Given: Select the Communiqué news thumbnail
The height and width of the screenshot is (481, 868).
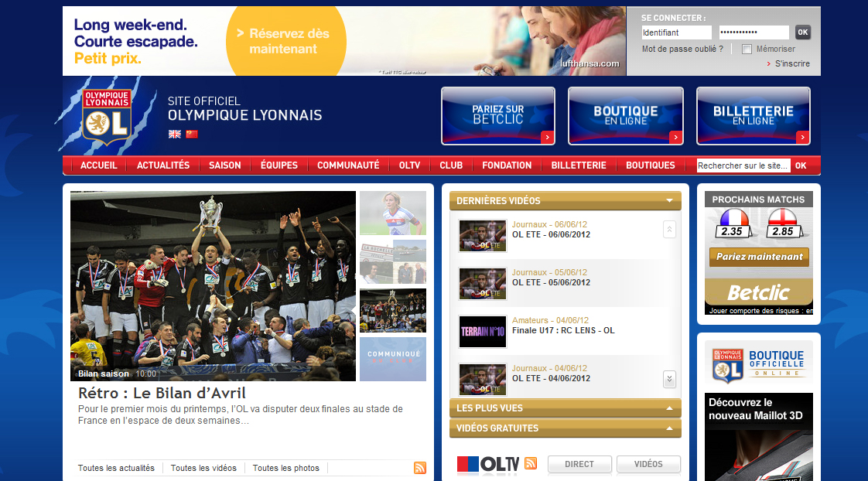Looking at the screenshot, I should (393, 359).
